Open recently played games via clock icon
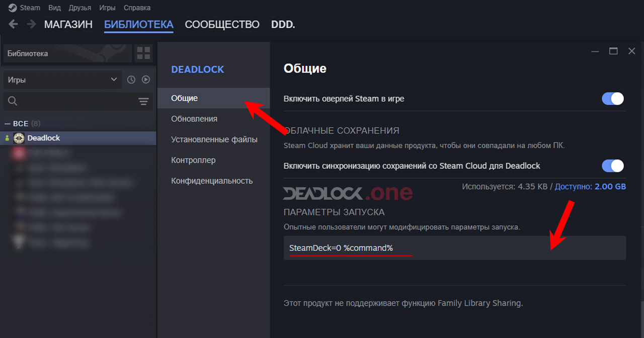The image size is (644, 338). point(130,79)
